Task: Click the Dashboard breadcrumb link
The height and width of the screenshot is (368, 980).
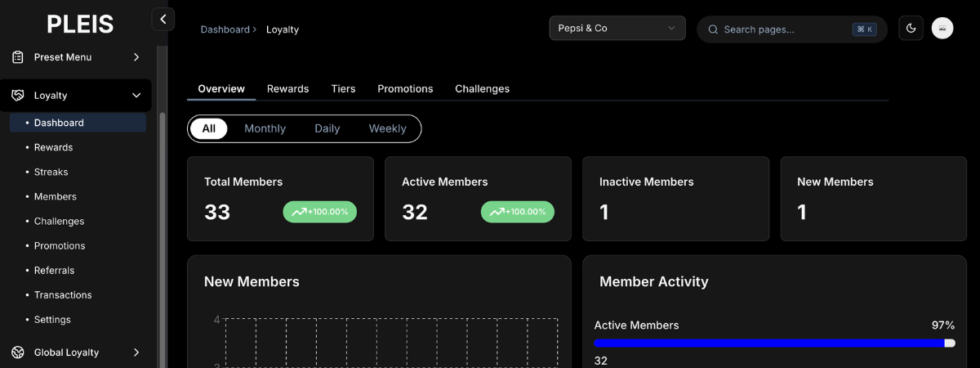Action: point(225,29)
